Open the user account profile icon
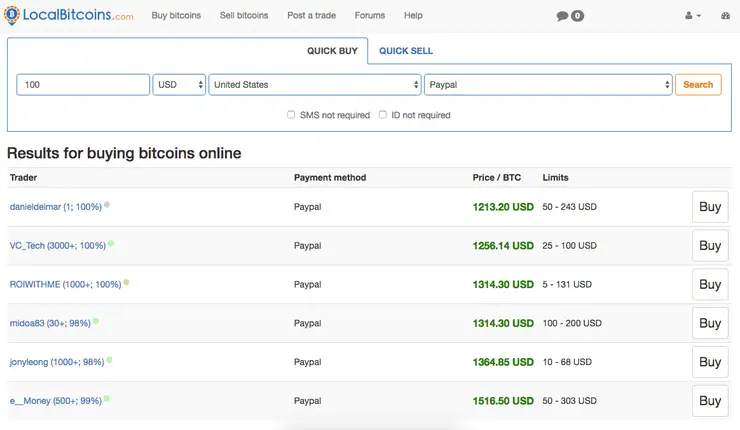 (x=689, y=16)
